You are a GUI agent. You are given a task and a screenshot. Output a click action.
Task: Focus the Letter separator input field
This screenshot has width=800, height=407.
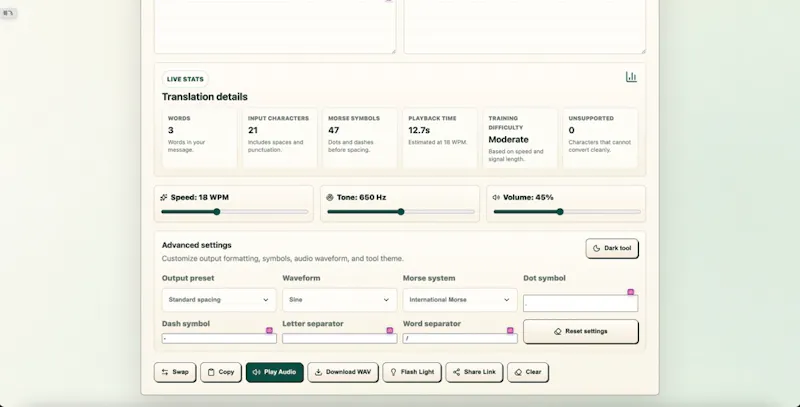tap(340, 339)
